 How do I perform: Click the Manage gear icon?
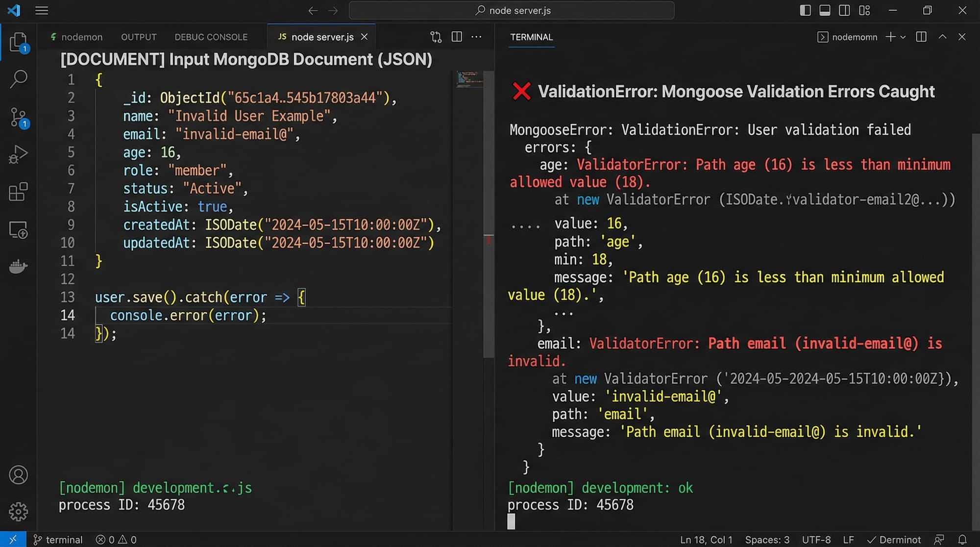[18, 512]
